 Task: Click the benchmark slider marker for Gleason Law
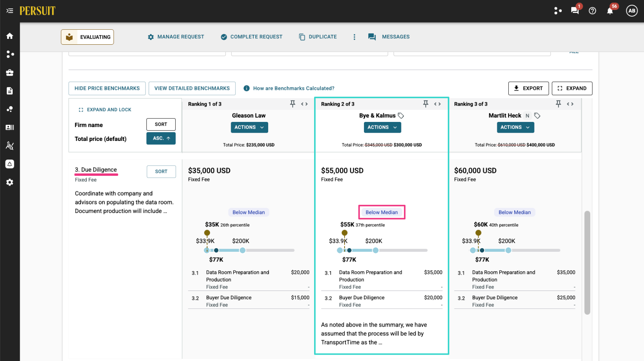click(207, 233)
